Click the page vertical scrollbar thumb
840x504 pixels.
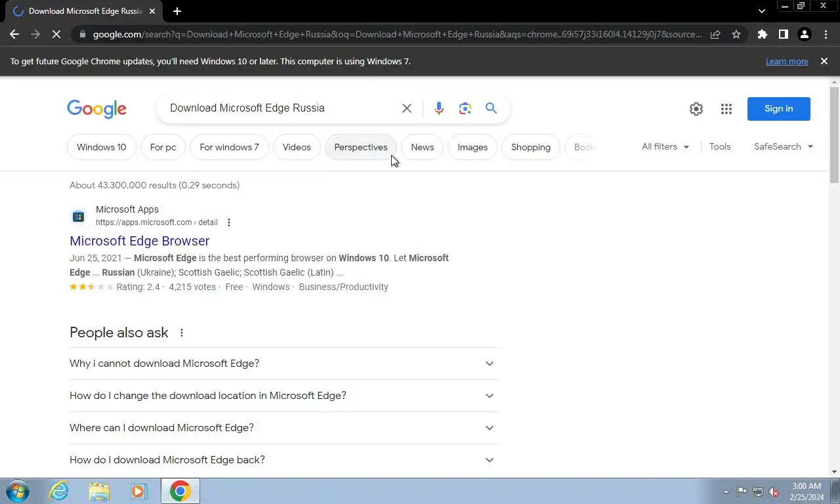tap(834, 135)
